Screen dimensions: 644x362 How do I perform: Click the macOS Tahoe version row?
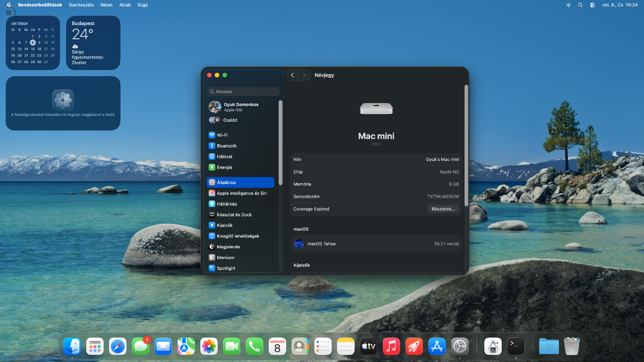[376, 244]
